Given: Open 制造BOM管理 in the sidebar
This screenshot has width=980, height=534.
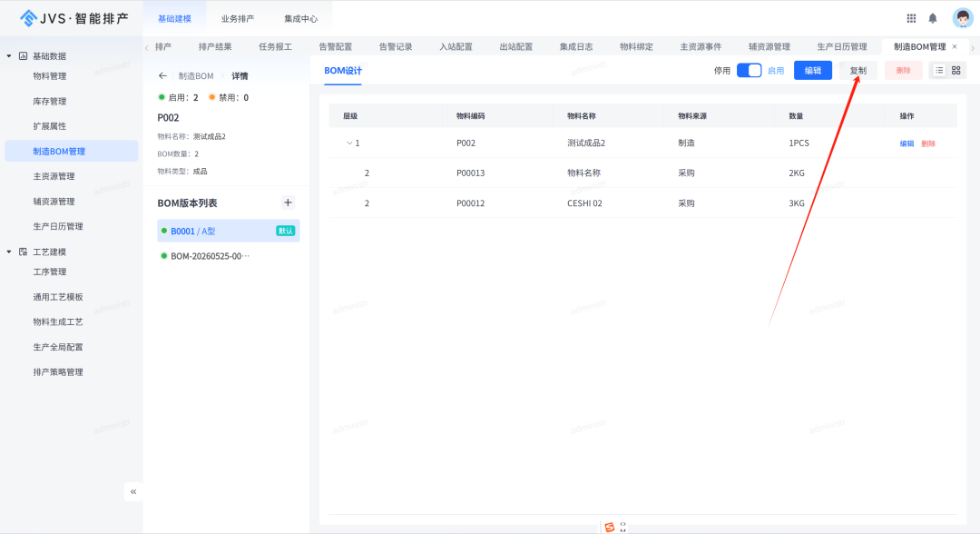Looking at the screenshot, I should 72,151.
